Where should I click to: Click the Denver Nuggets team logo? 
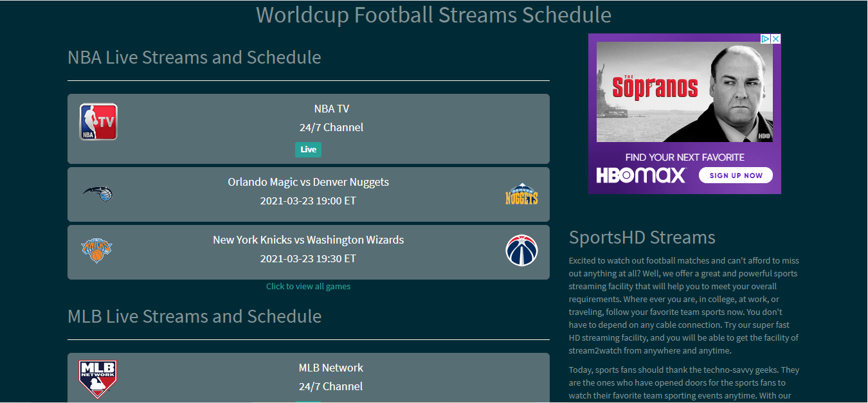521,194
